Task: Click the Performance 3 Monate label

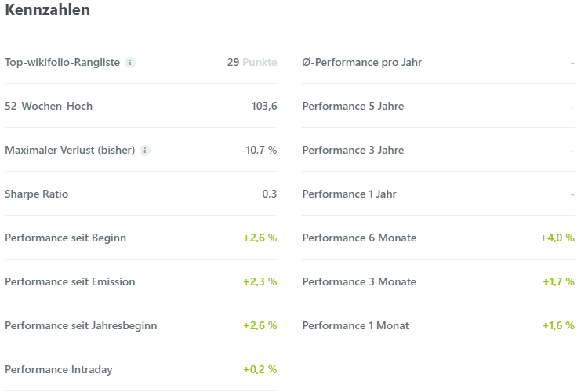Action: [359, 282]
